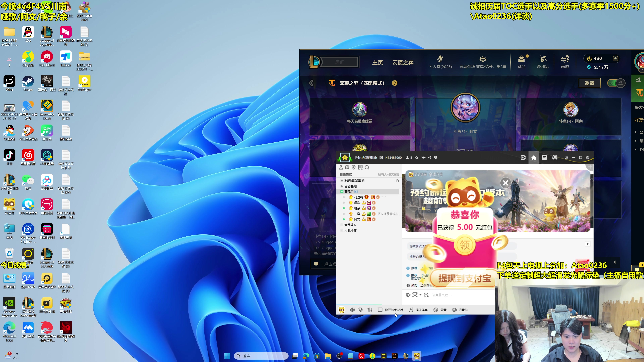
Task: Click the channel notes icon in YY sidebar
Action: click(360, 167)
